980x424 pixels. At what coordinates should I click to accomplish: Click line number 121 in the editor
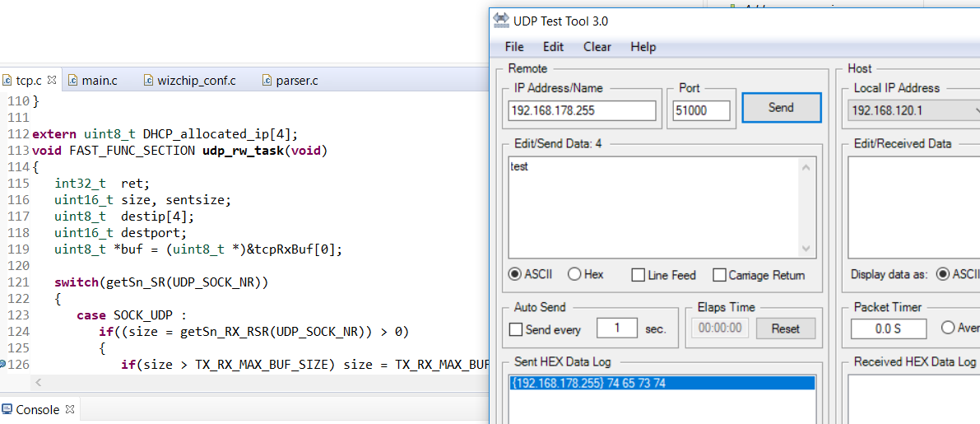coord(18,282)
